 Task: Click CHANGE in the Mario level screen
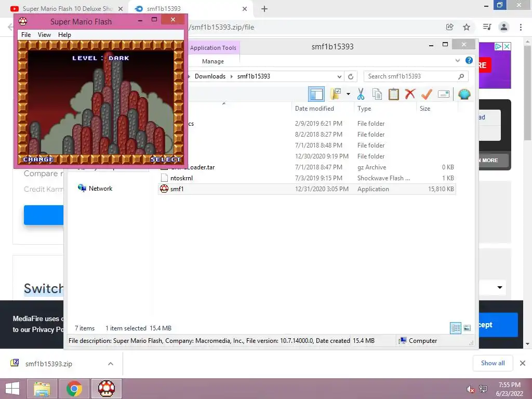[38, 159]
